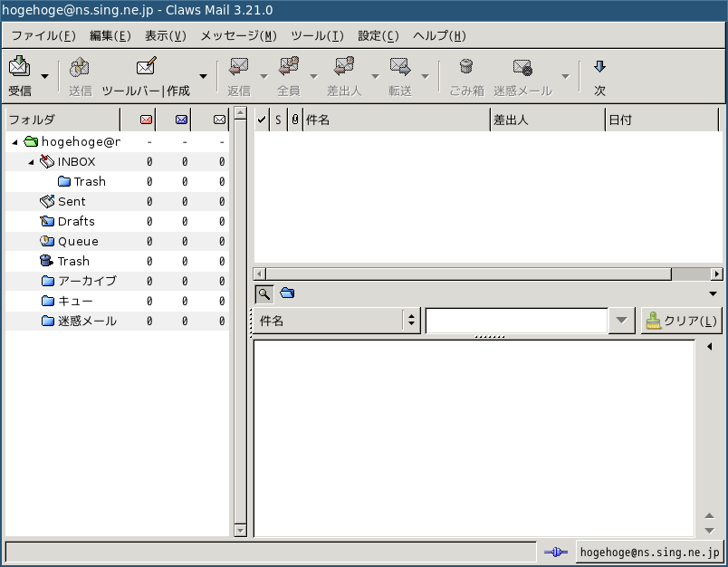Viewport: 728px width, 567px height.
Task: Click the magnifier icon in quick search
Action: tap(263, 294)
